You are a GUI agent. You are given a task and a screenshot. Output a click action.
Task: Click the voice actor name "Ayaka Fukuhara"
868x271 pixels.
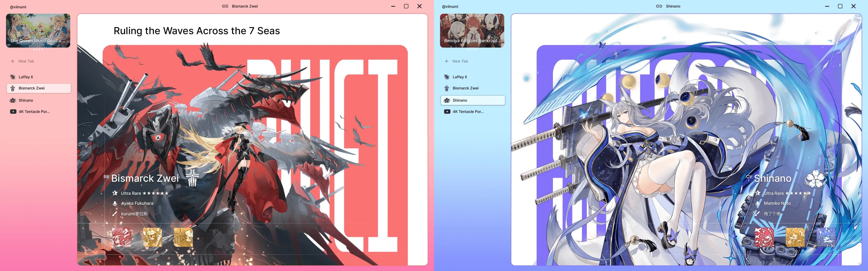pos(137,203)
